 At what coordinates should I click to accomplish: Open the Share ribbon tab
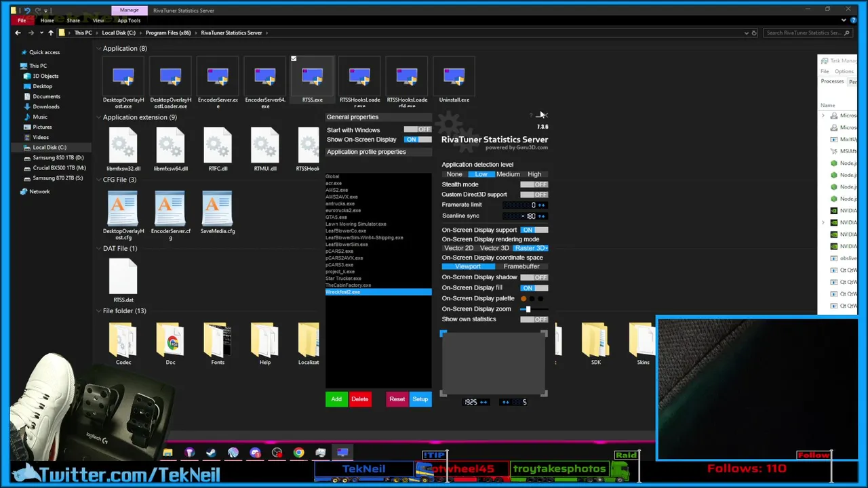click(73, 20)
